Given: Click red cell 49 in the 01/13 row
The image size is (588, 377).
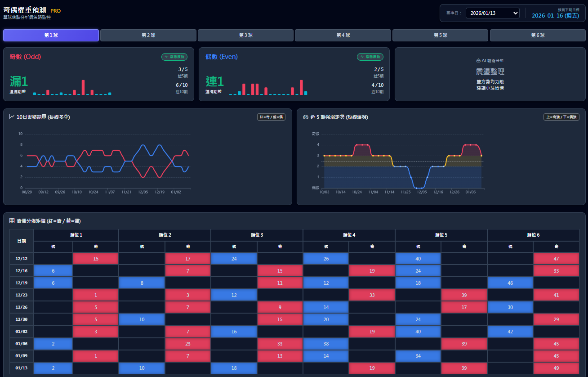Looking at the screenshot, I should coord(556,368).
